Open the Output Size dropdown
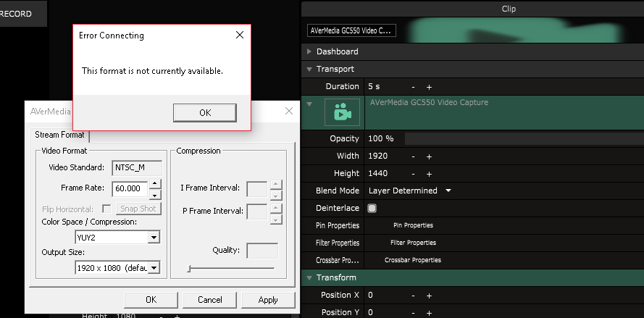The image size is (644, 318). 153,268
